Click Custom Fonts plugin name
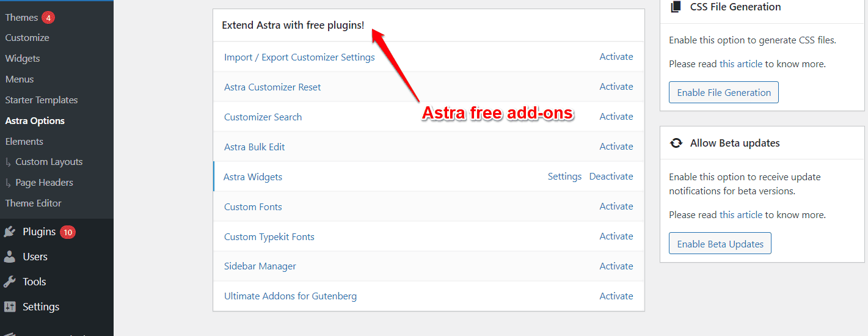 (x=253, y=207)
